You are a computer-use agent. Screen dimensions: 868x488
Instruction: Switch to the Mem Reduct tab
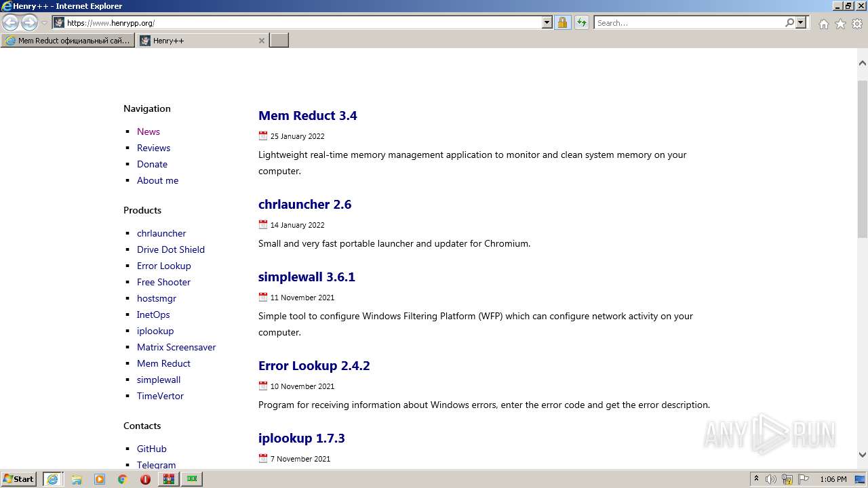point(67,41)
